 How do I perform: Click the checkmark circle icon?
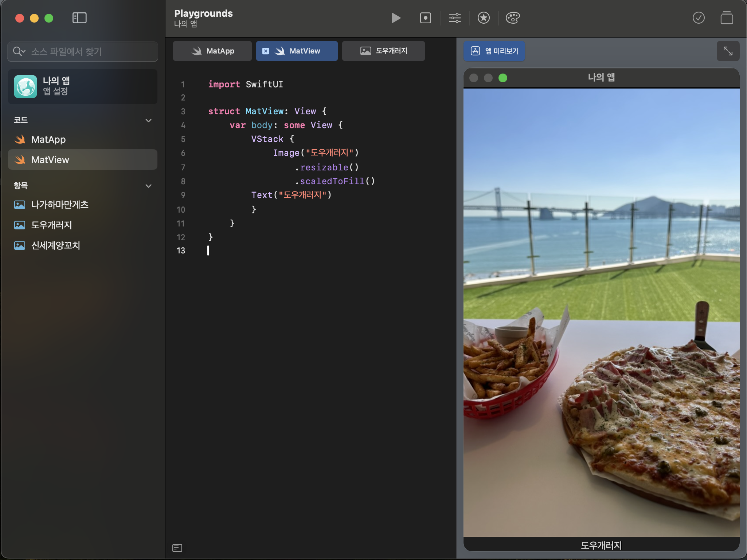698,18
